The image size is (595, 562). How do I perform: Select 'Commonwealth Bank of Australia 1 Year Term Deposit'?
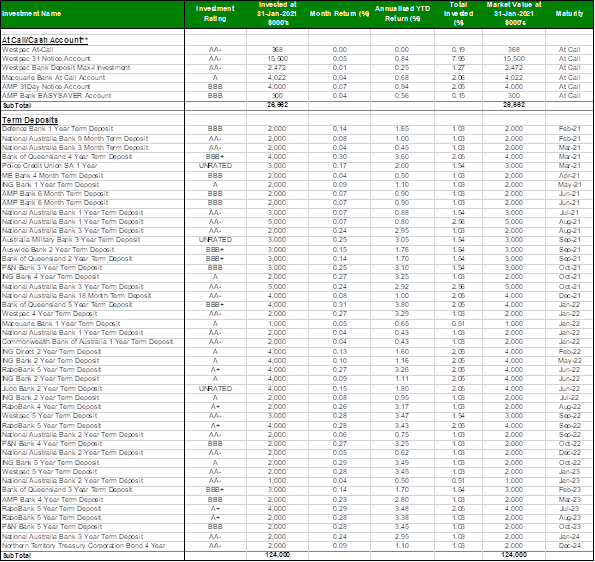(x=87, y=342)
